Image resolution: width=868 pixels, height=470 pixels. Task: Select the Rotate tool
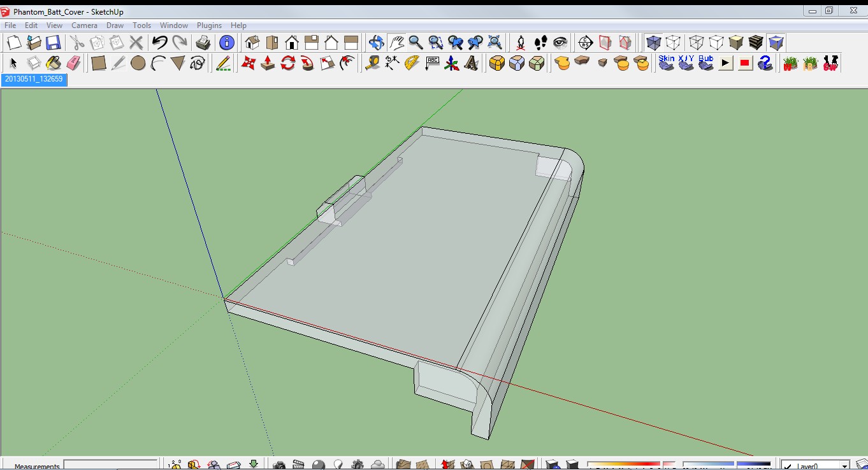click(x=288, y=63)
